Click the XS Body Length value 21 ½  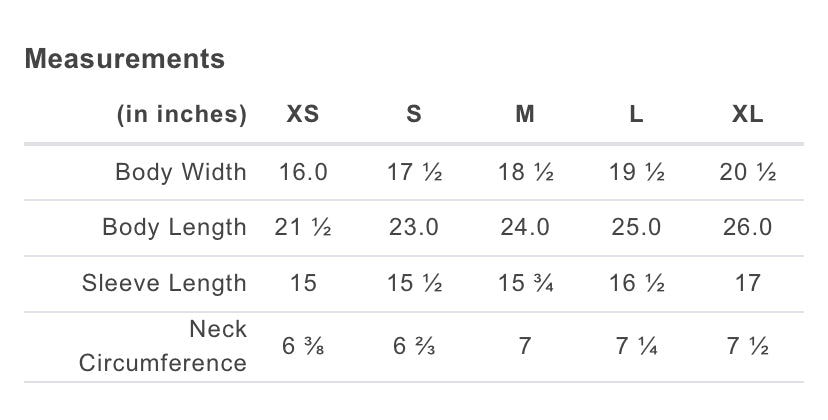click(303, 227)
